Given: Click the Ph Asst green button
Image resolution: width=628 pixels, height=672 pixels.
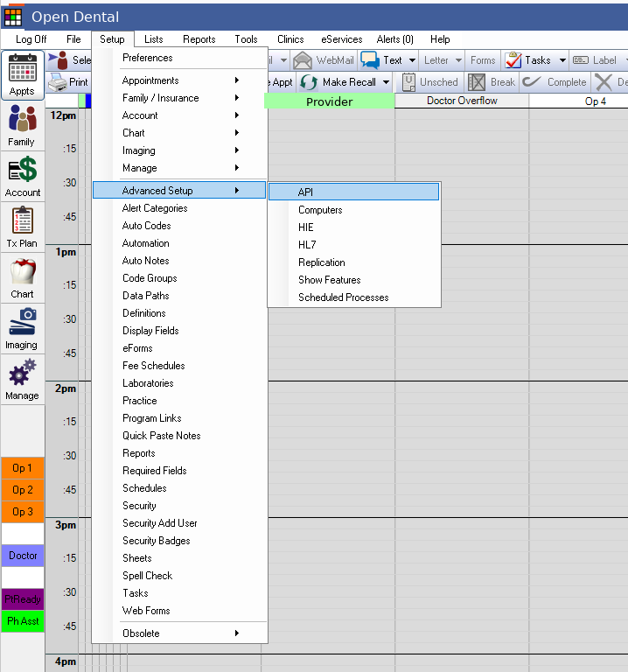Looking at the screenshot, I should coord(23,621).
